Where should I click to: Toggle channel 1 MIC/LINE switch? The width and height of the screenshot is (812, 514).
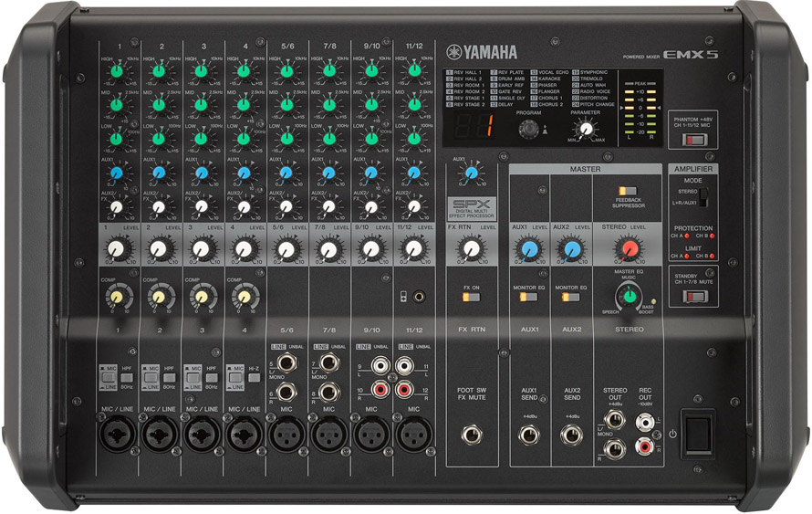(x=108, y=377)
